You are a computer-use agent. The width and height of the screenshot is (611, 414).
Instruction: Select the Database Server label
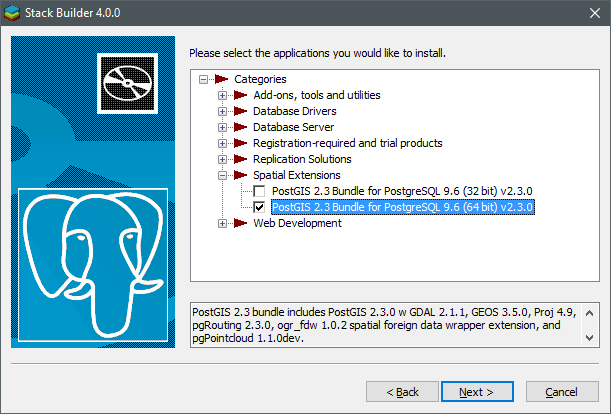(x=293, y=127)
